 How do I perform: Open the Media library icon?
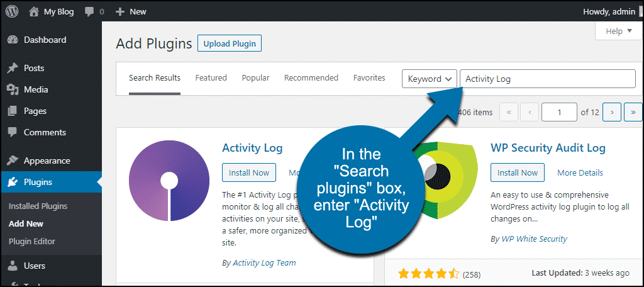coord(13,89)
